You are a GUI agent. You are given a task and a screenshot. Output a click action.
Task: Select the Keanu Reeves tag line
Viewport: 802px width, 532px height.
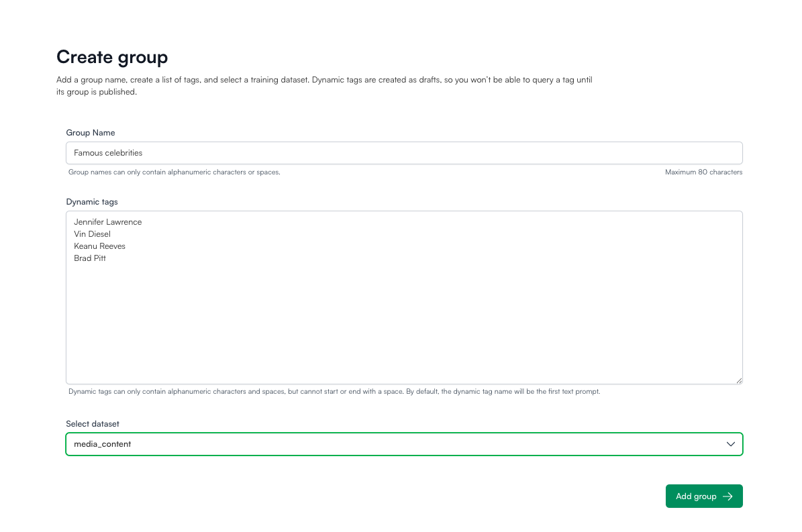coord(99,246)
